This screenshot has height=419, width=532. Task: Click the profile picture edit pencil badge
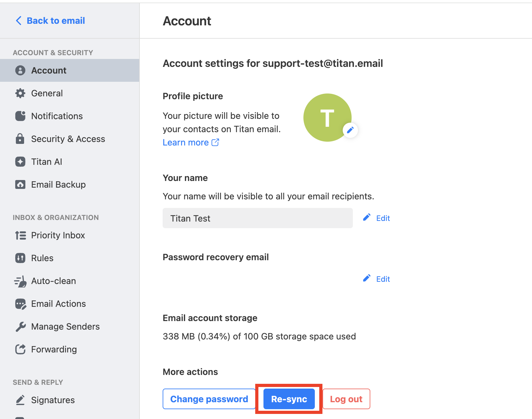(x=350, y=130)
